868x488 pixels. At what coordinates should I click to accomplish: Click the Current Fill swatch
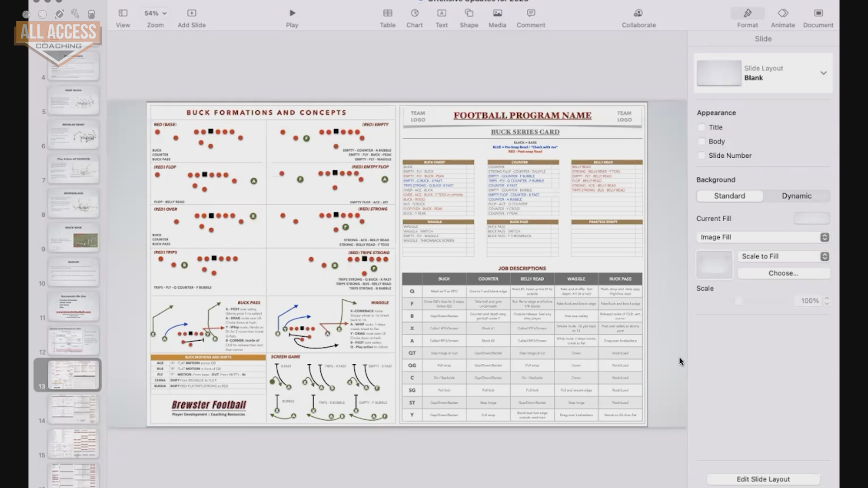[x=811, y=218]
